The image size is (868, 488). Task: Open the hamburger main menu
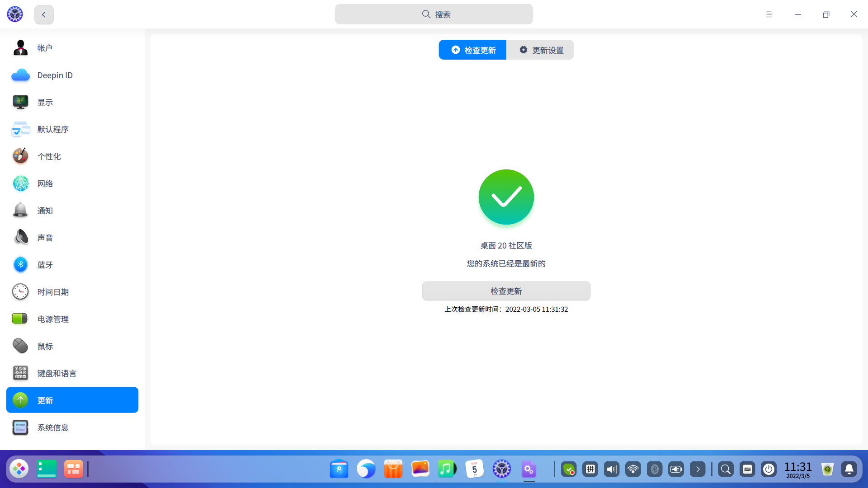pyautogui.click(x=769, y=14)
